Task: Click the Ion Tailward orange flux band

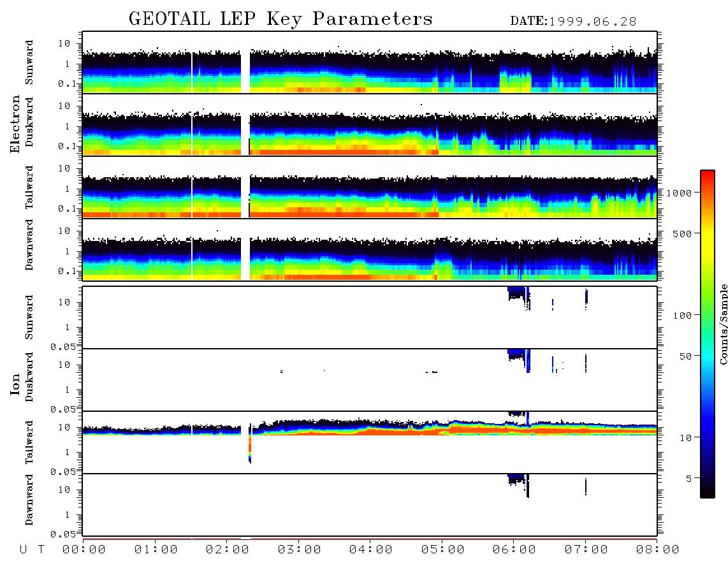Action: pos(511,430)
